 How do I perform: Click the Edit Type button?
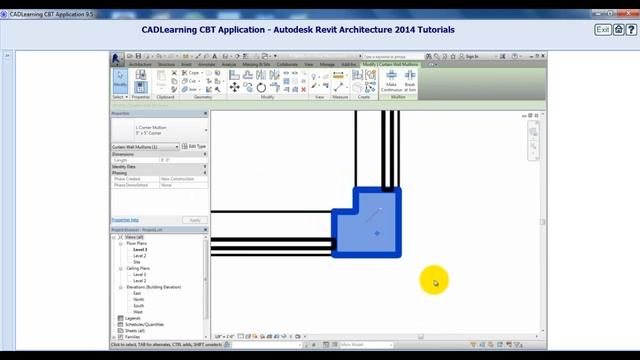(194, 146)
